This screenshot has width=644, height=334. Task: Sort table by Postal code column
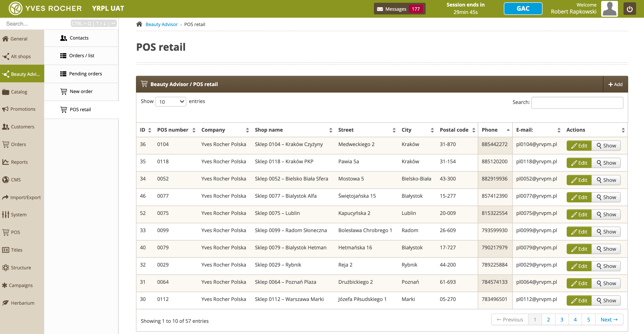(x=457, y=130)
